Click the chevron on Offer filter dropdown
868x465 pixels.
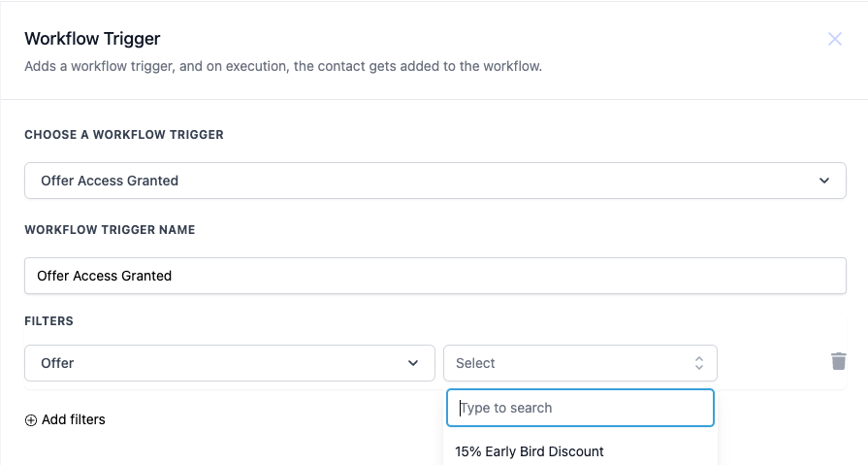coord(414,363)
